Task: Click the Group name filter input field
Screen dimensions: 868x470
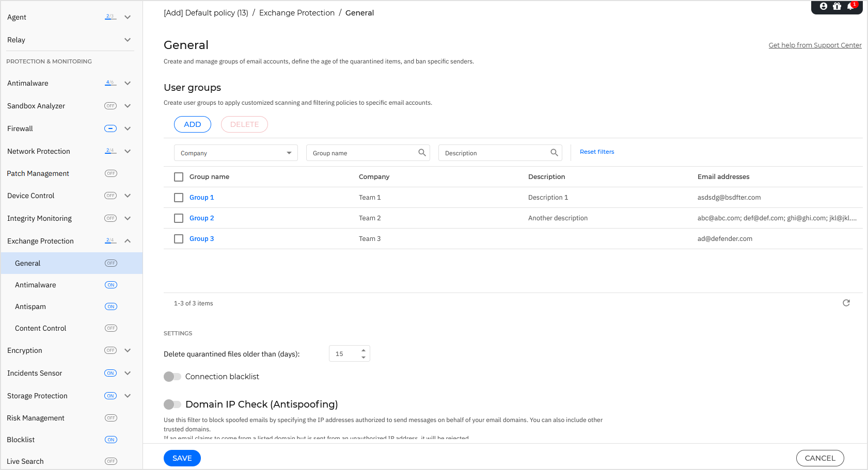Action: click(x=361, y=153)
